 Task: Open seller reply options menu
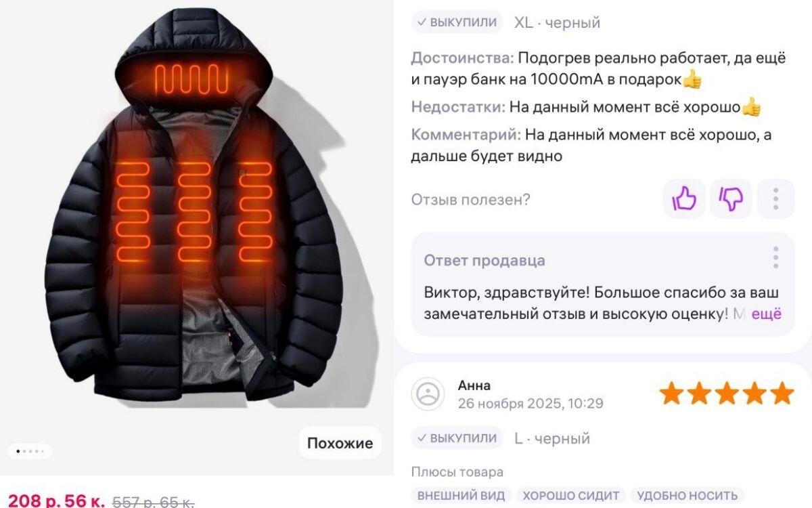point(775,258)
